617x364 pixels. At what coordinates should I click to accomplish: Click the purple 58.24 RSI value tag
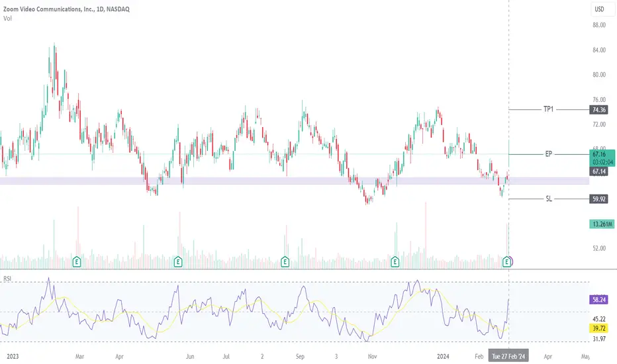pos(598,299)
